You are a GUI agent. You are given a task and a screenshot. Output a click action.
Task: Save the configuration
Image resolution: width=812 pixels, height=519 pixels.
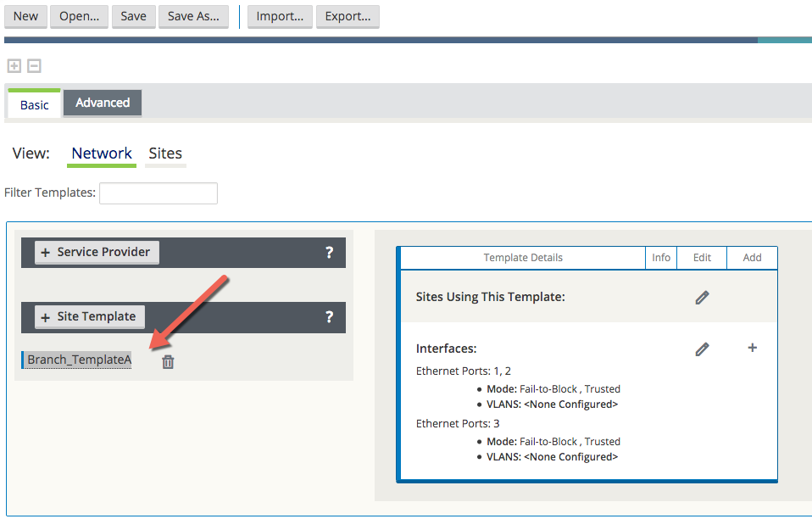point(134,16)
